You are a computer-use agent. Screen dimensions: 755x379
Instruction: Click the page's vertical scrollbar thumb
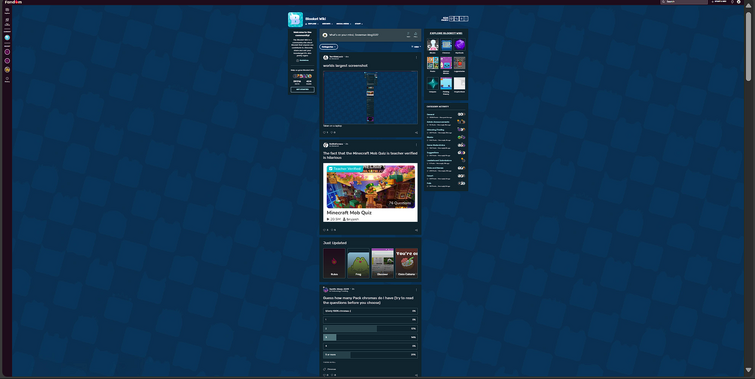click(x=748, y=46)
